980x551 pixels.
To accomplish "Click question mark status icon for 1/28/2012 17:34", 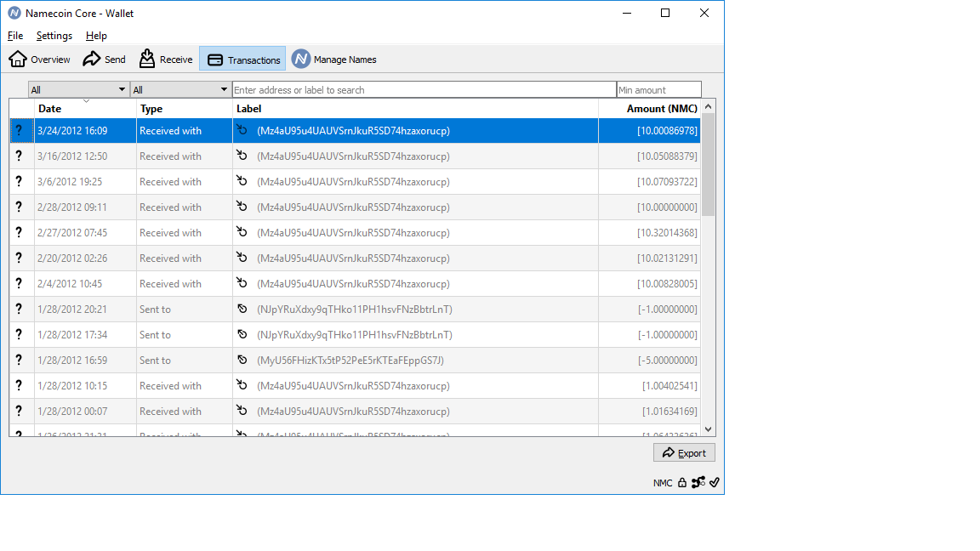I will point(20,335).
